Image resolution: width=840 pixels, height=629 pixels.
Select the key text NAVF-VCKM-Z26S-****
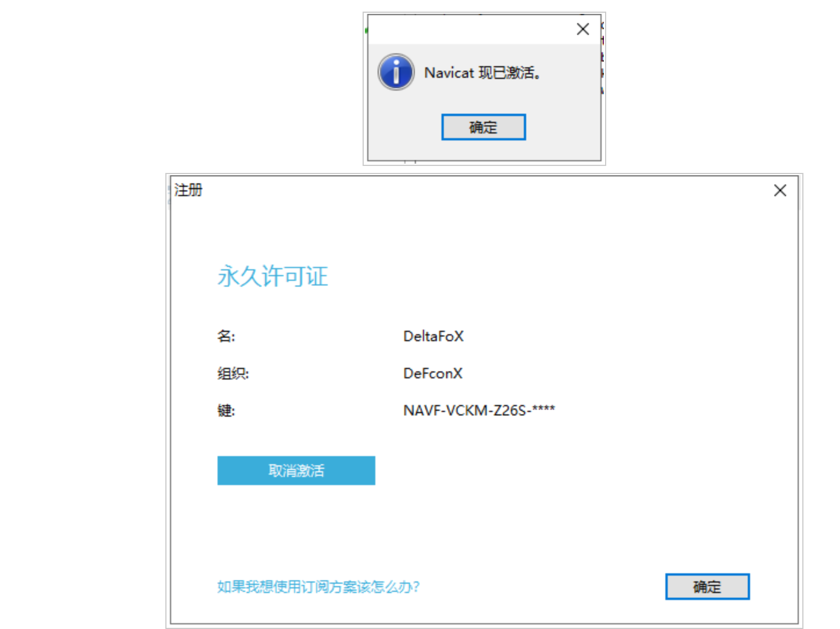[x=479, y=410]
